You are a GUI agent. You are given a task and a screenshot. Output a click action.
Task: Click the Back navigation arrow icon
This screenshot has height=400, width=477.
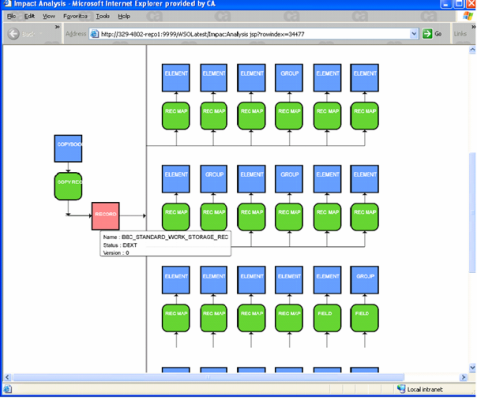pos(13,34)
